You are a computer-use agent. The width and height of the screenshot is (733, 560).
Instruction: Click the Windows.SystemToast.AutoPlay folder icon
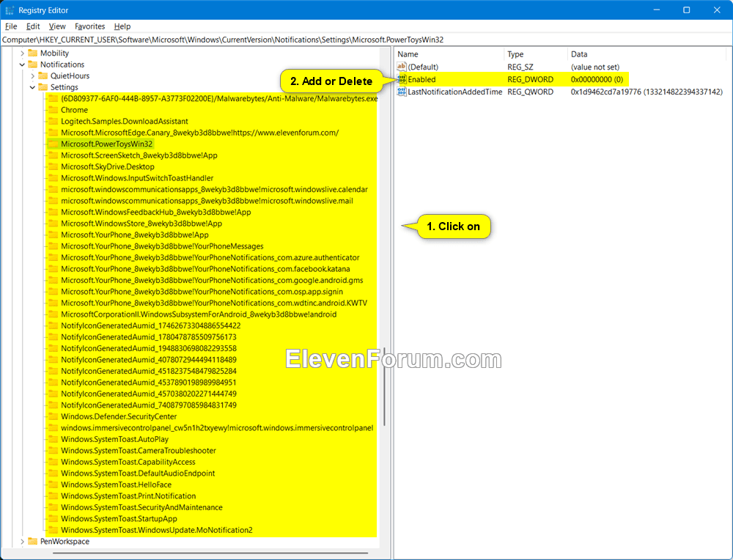[x=54, y=439]
